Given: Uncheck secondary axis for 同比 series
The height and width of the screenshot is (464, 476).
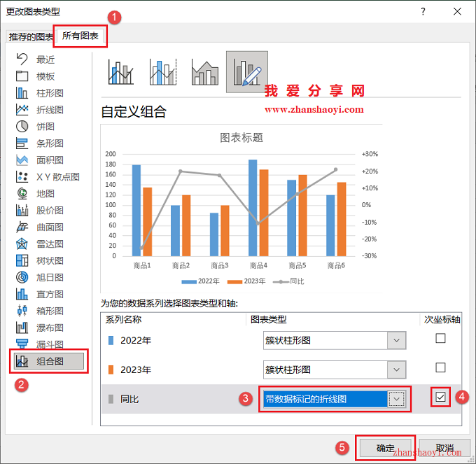Looking at the screenshot, I should tap(440, 397).
